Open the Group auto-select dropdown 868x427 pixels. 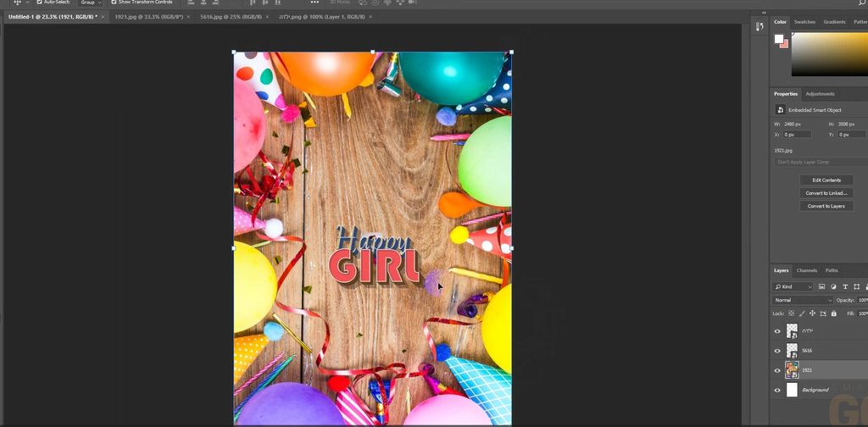90,3
